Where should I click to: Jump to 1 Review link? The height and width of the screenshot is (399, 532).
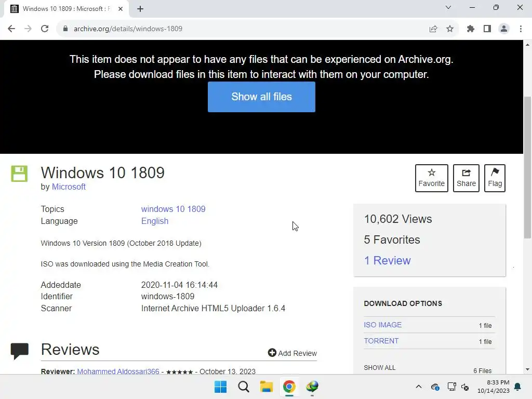point(388,261)
